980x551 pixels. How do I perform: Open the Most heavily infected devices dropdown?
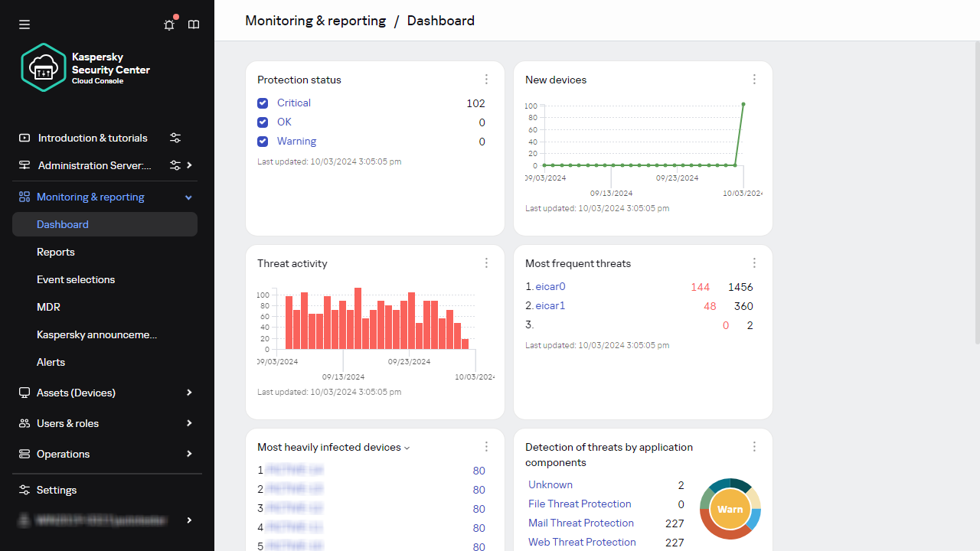pyautogui.click(x=407, y=448)
